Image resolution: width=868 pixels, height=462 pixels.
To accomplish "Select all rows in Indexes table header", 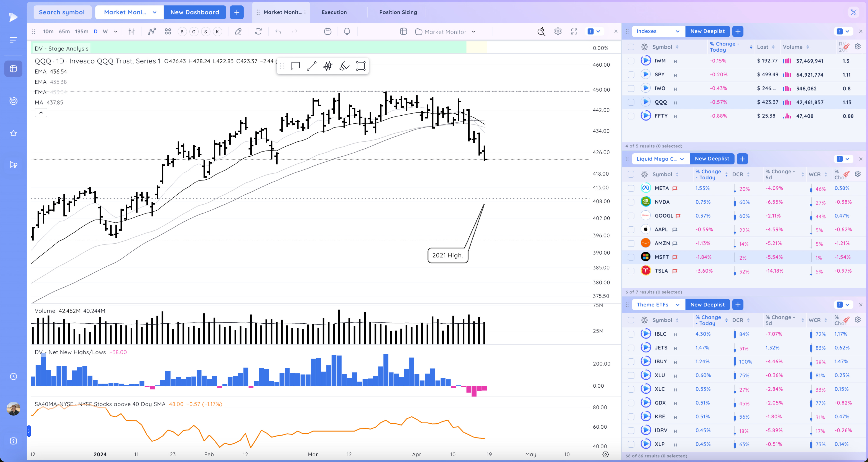I will pyautogui.click(x=631, y=47).
